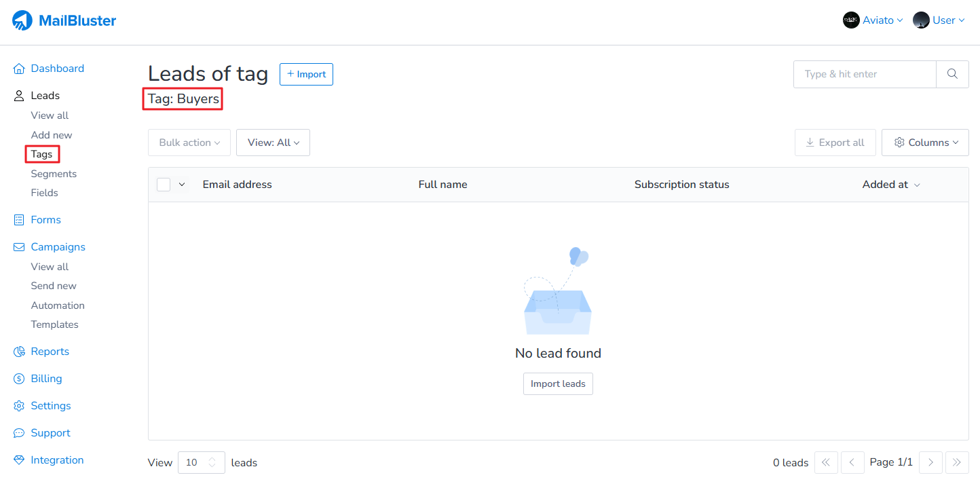Image resolution: width=980 pixels, height=488 pixels.
Task: Jump to last page double arrow
Action: (x=957, y=462)
